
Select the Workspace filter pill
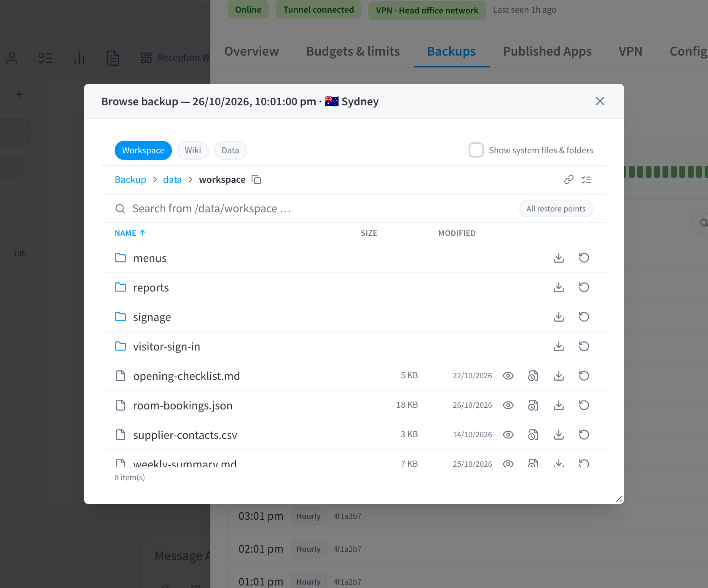click(x=143, y=150)
